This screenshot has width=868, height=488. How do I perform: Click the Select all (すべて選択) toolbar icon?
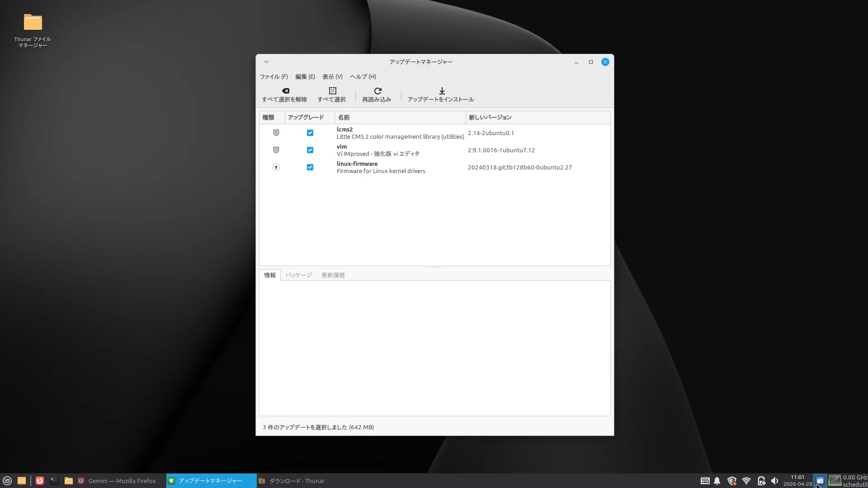point(332,91)
